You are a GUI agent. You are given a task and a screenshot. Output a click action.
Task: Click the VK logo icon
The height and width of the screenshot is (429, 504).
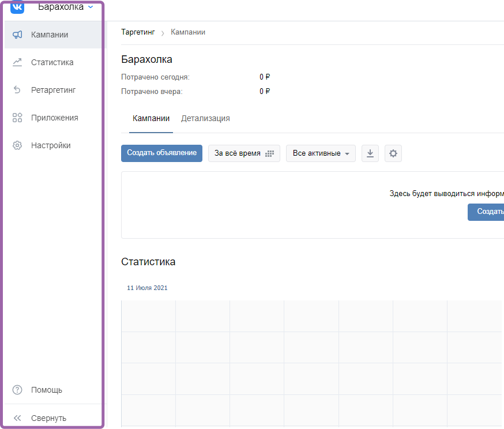(17, 7)
